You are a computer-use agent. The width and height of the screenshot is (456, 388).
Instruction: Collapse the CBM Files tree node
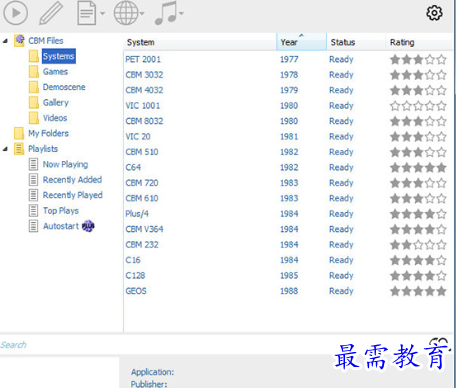click(x=5, y=41)
